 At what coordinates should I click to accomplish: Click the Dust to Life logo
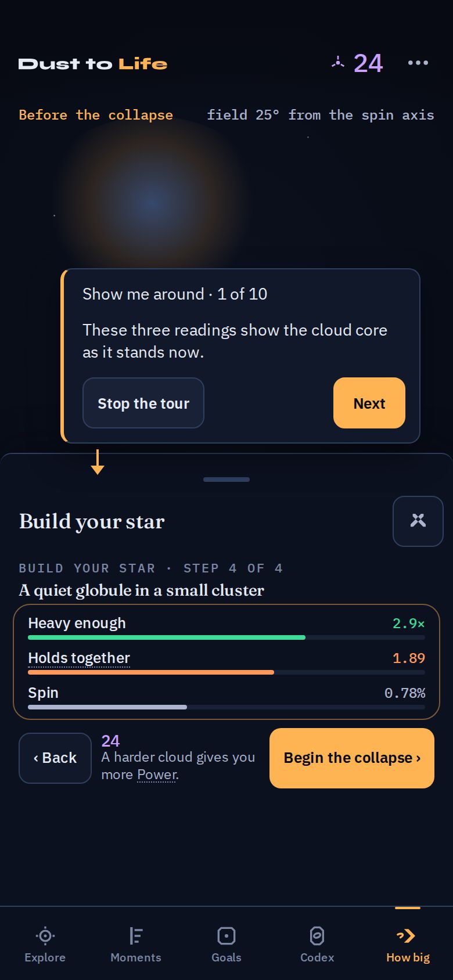click(x=93, y=64)
